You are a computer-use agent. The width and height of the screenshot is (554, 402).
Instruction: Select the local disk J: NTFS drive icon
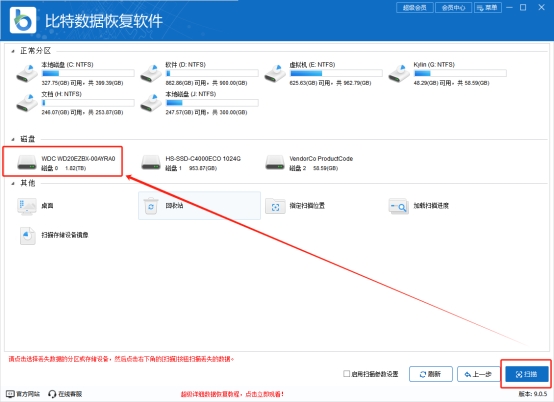pos(151,102)
